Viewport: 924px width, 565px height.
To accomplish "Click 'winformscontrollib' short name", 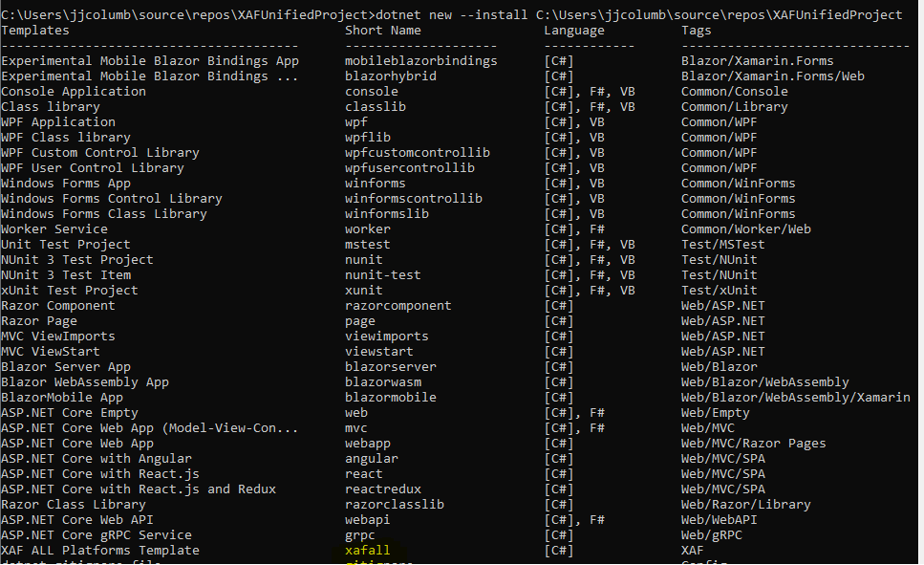I will coord(414,199).
